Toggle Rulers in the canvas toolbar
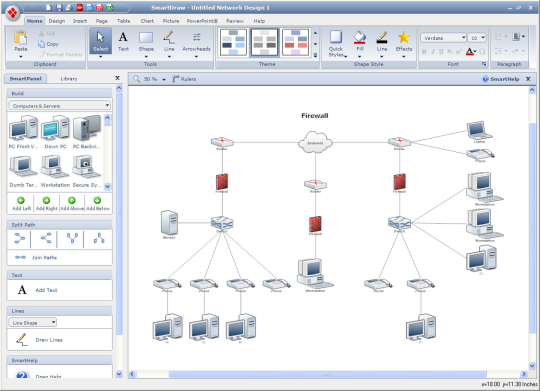This screenshot has width=540, height=391. click(x=184, y=79)
